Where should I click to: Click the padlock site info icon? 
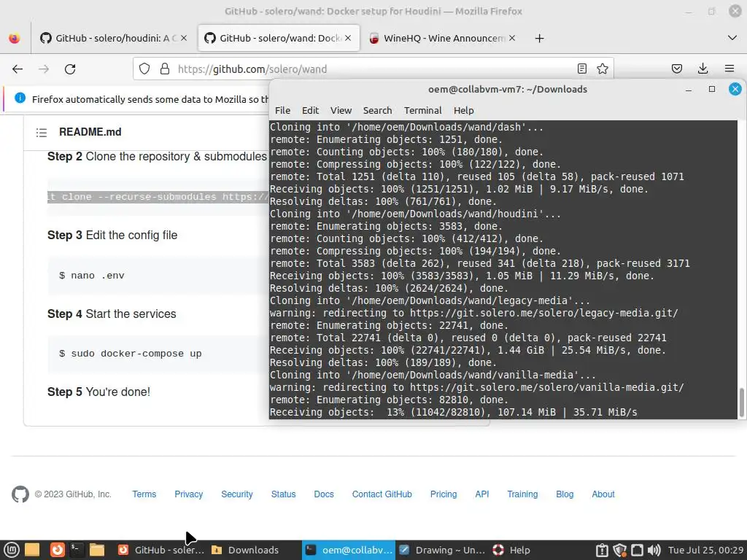click(165, 69)
